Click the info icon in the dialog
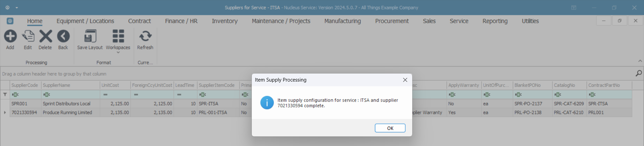Viewport: 644px width, 146px height. pyautogui.click(x=267, y=103)
